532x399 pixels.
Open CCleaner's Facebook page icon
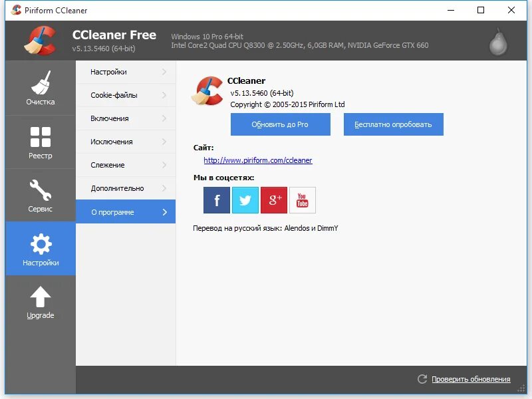217,200
